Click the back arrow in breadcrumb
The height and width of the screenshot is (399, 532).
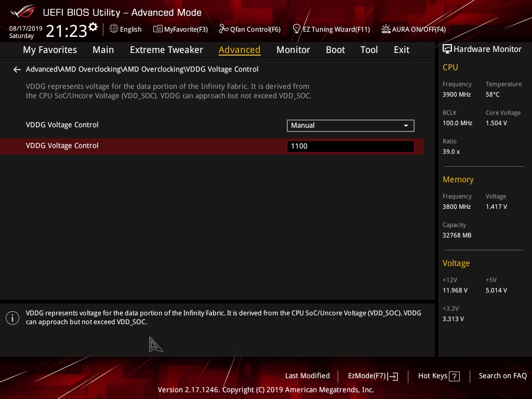tap(17, 70)
